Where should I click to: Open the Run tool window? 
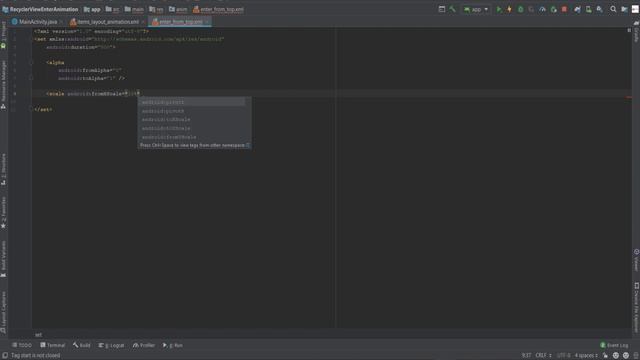tap(173, 345)
